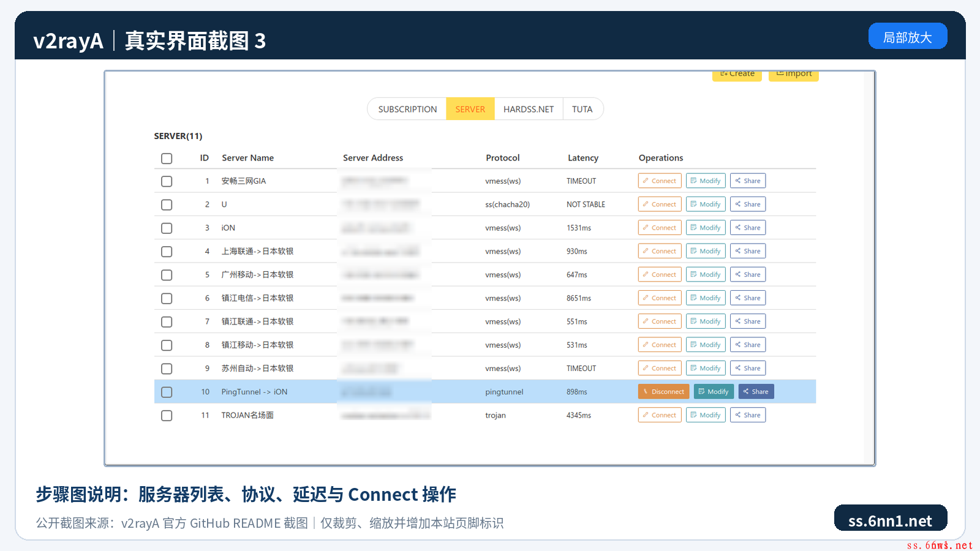Connect to 广州移动->日本软银 server

(660, 275)
